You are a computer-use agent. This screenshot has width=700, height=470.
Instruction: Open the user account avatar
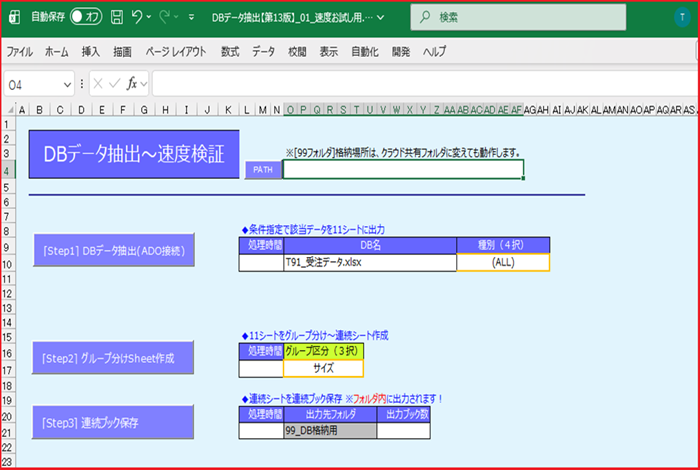[682, 17]
